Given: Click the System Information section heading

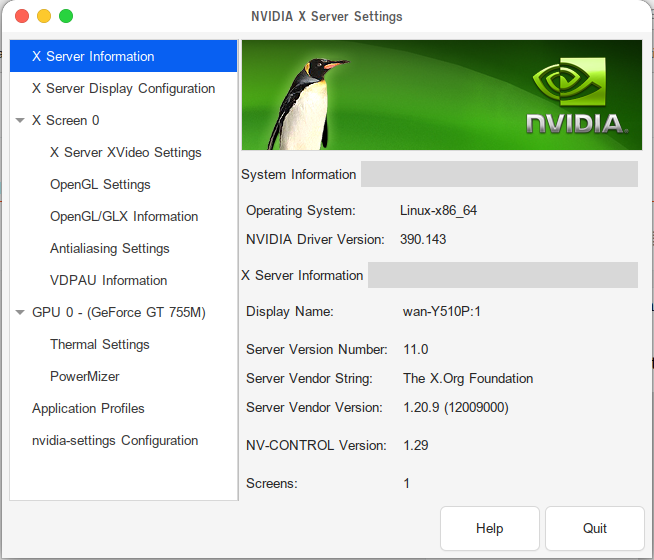Looking at the screenshot, I should 299,174.
